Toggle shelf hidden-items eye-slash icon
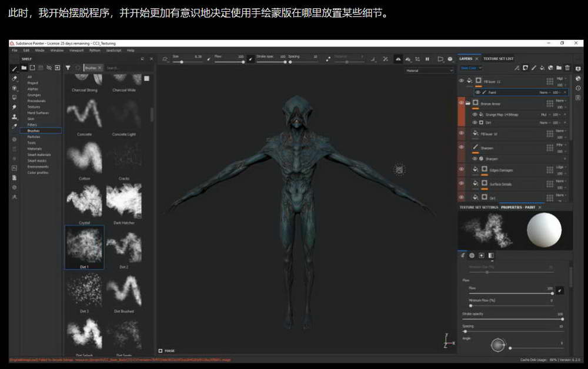The image size is (588, 369). (49, 68)
